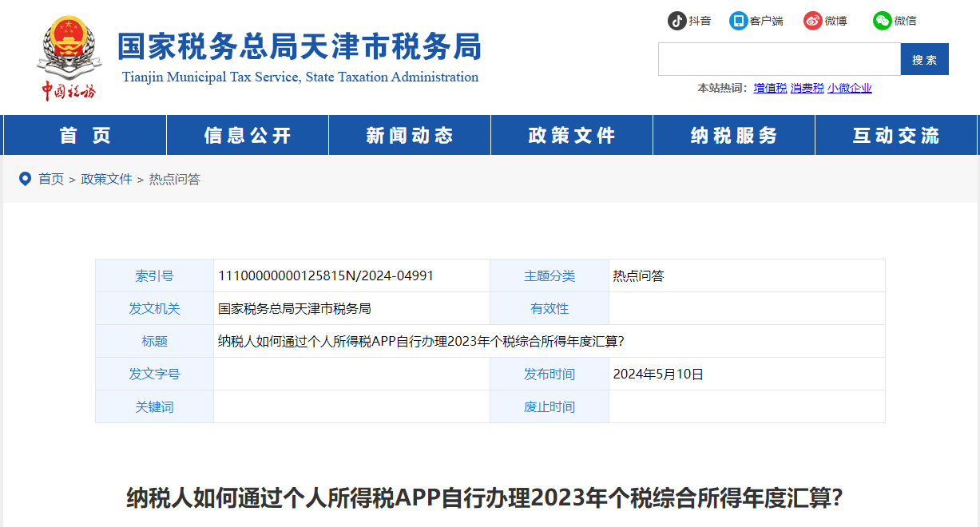Open the 纳税服务 navigation tab
The height and width of the screenshot is (527, 980).
click(x=734, y=135)
